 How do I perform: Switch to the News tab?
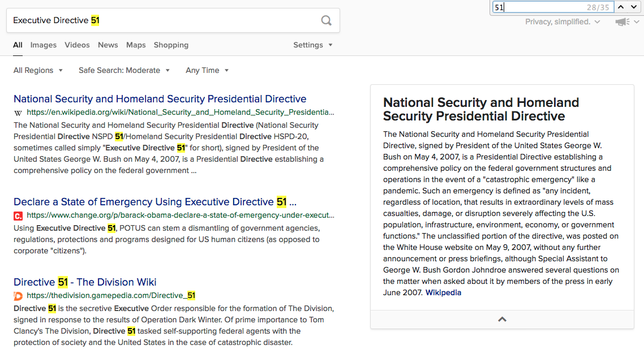tap(108, 45)
